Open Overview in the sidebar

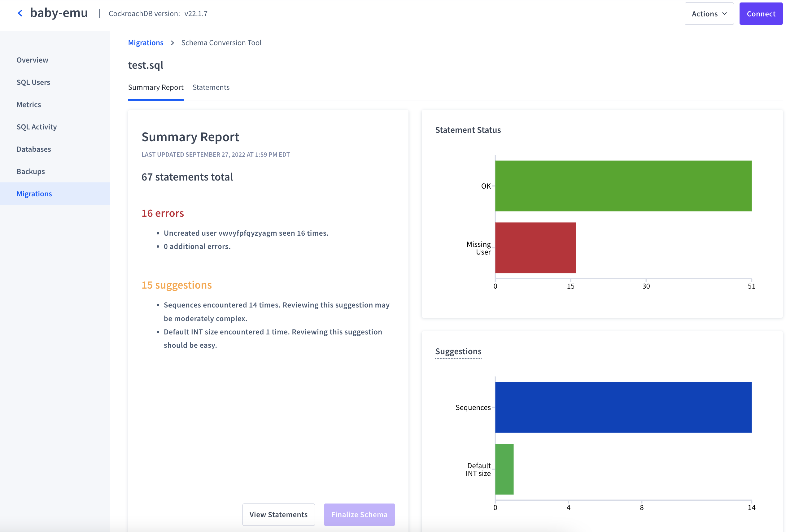click(x=33, y=60)
